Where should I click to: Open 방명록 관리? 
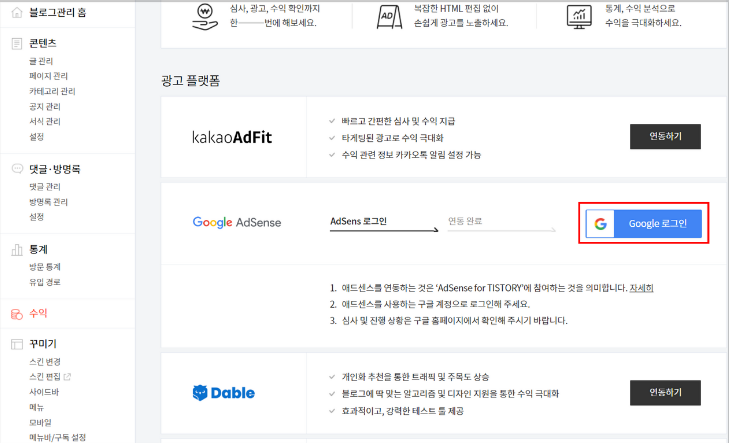pyautogui.click(x=48, y=202)
